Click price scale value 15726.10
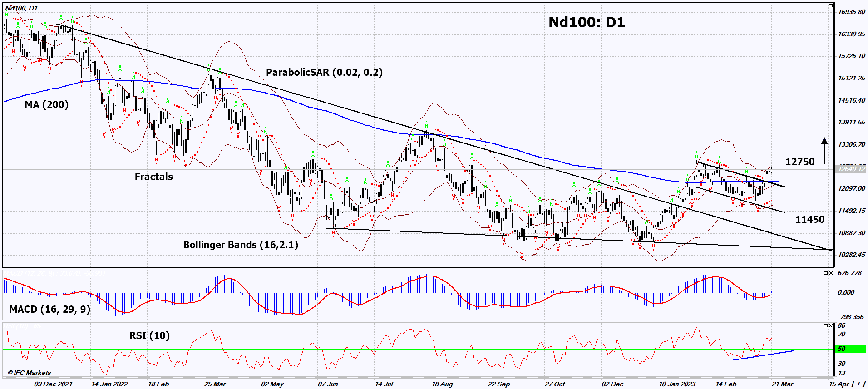Viewport: 868px width, 389px height. [x=851, y=56]
